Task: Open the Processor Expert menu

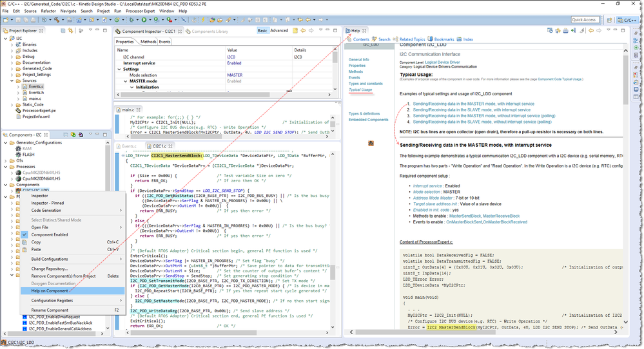Action: click(x=141, y=11)
